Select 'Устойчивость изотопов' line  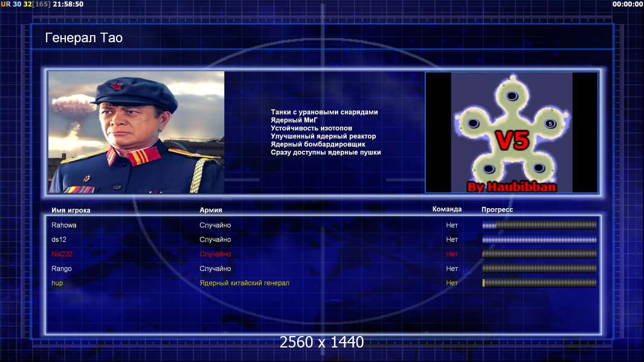311,128
